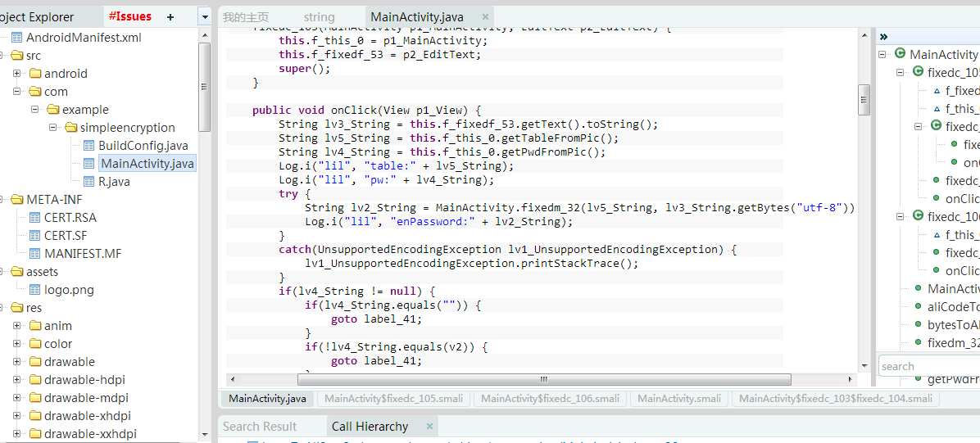Click 'if(!lv4_String.equals(v2)) {' line
This screenshot has width=980, height=443.
pos(396,346)
